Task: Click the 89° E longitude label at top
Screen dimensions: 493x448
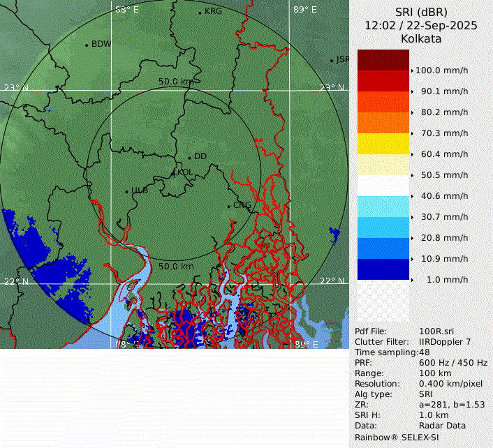Action: 304,10
